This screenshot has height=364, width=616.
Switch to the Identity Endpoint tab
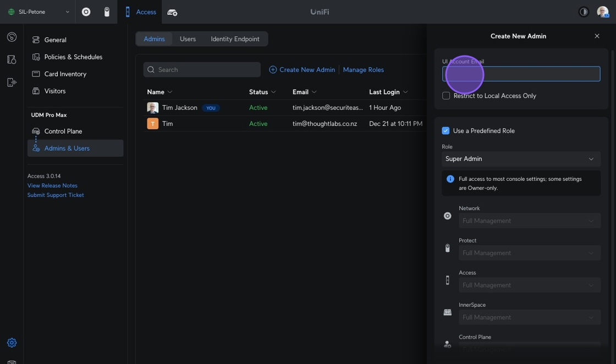235,39
